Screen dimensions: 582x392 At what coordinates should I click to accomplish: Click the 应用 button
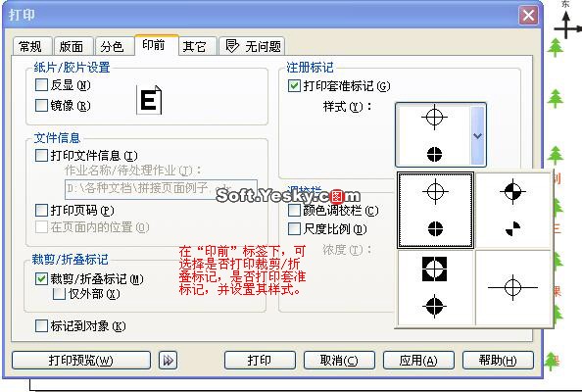(x=418, y=360)
